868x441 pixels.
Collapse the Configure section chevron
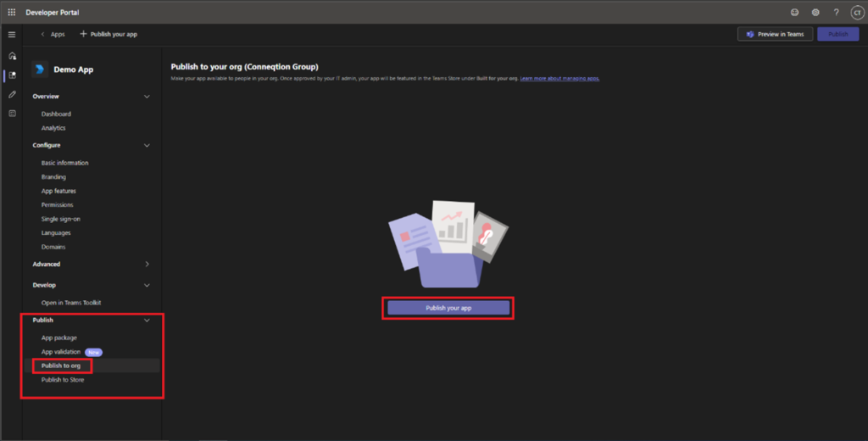click(x=147, y=146)
